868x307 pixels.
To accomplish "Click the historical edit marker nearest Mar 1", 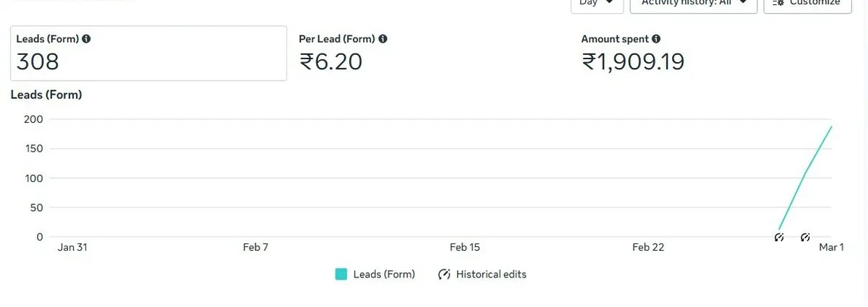I will [x=805, y=237].
